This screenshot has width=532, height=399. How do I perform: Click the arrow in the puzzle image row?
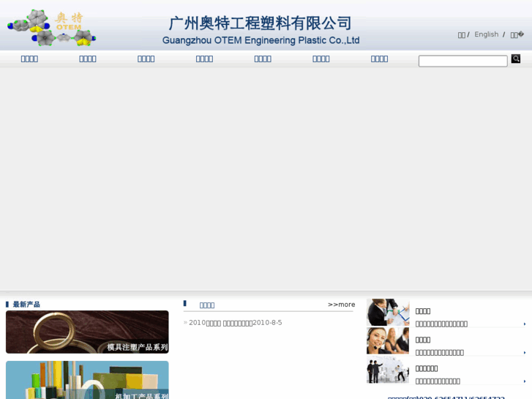pyautogui.click(x=525, y=381)
